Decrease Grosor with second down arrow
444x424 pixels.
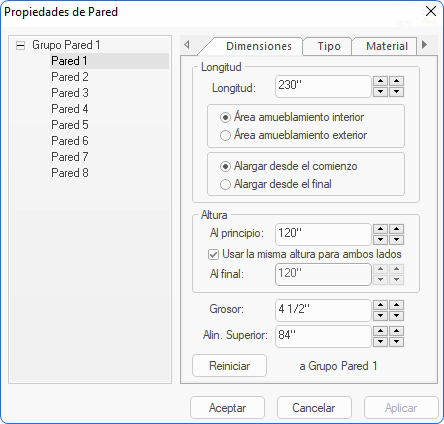coord(396,316)
